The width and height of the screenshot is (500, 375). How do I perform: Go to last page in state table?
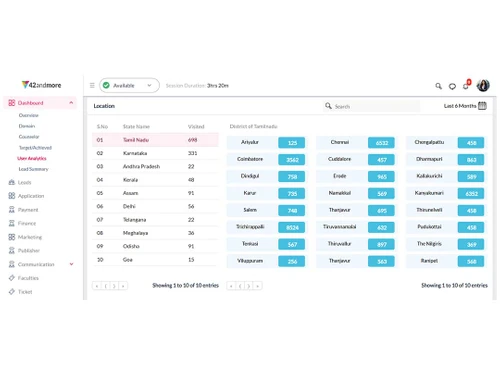(123, 286)
